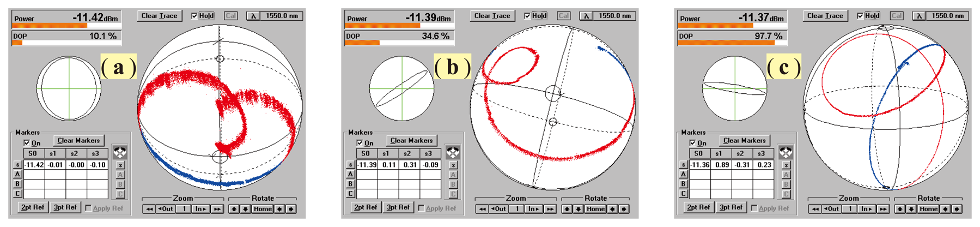The width and height of the screenshot is (980, 227).
Task: Uncheck Markers On checkbox in panel (b)
Action: pos(360,143)
